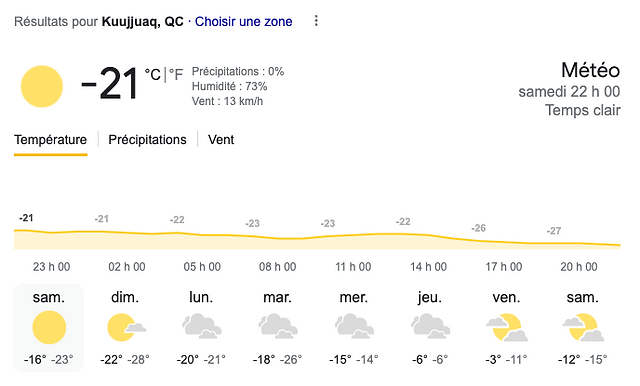The image size is (640, 386).
Task: Select Monday cloudy forecast icon
Action: click(x=202, y=326)
